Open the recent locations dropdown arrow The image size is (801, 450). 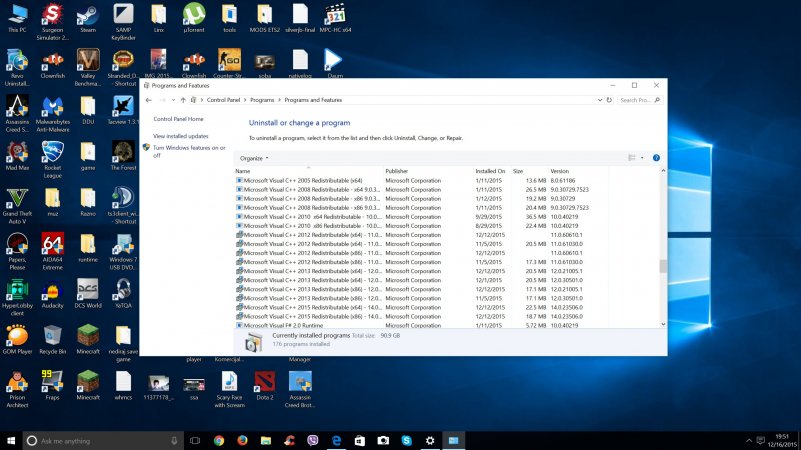[173, 100]
